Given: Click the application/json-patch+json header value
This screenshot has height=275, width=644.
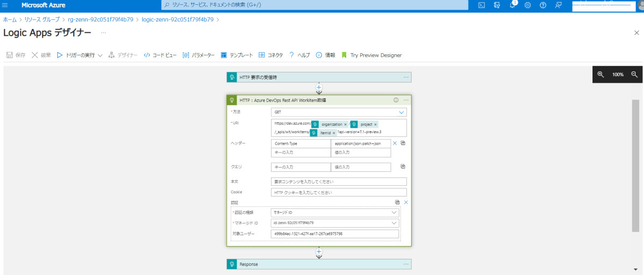Looking at the screenshot, I should (361, 144).
